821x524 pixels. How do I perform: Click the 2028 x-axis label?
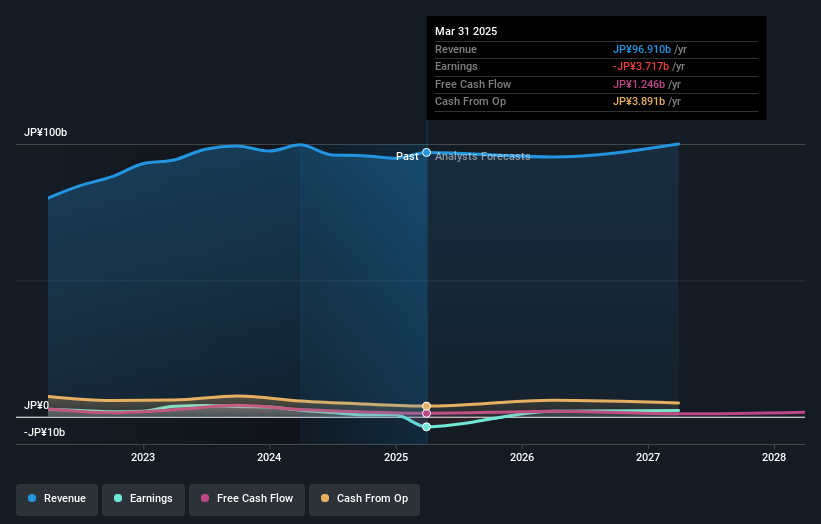tap(774, 457)
